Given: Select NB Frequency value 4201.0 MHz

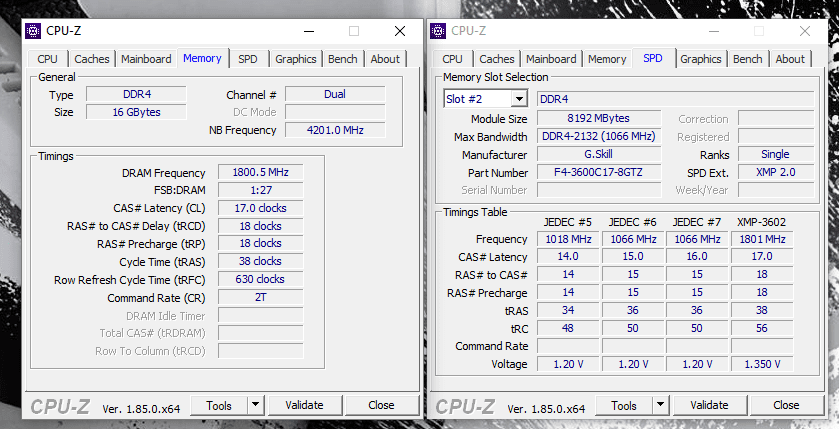Looking at the screenshot, I should 335,130.
